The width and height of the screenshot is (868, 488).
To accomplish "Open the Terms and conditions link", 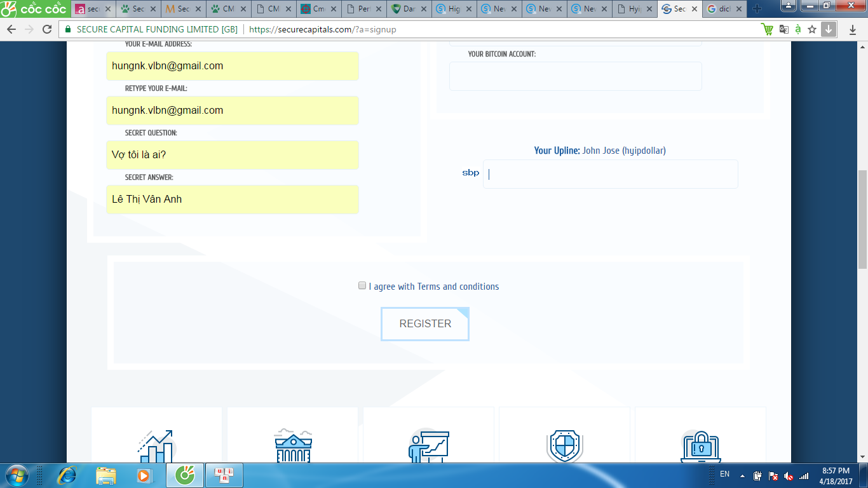I will (458, 287).
